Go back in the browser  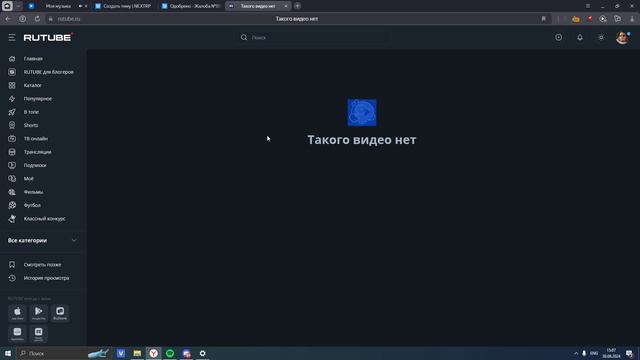[x=8, y=19]
